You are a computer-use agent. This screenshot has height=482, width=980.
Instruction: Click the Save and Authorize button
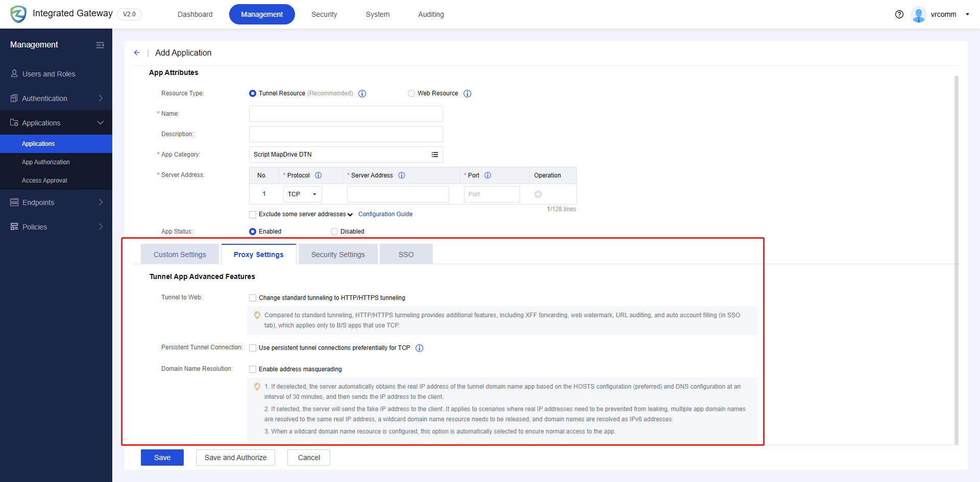(x=235, y=458)
